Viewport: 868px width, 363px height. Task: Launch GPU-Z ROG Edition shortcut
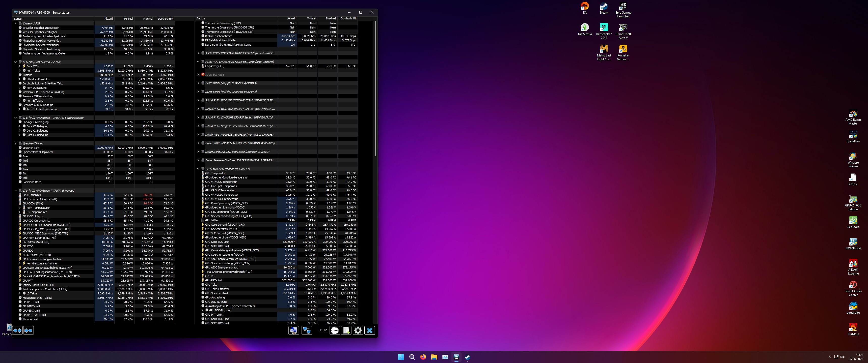[853, 203]
